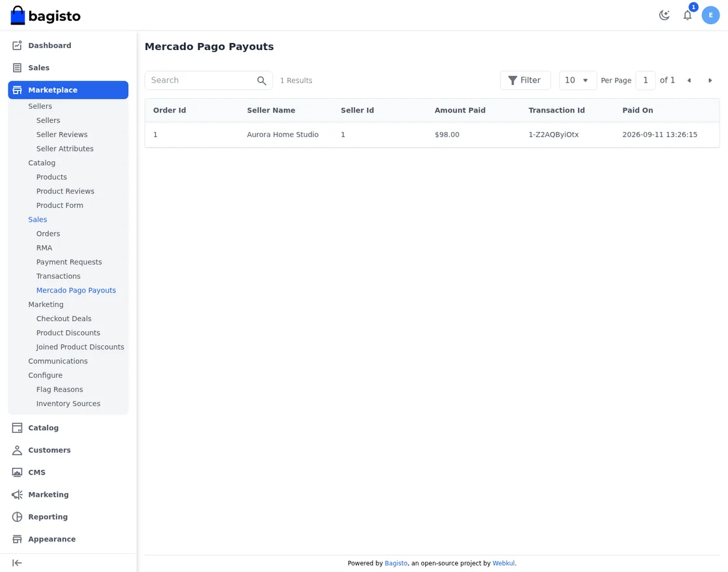Open Product Discounts
This screenshot has width=728, height=572.
coord(68,333)
